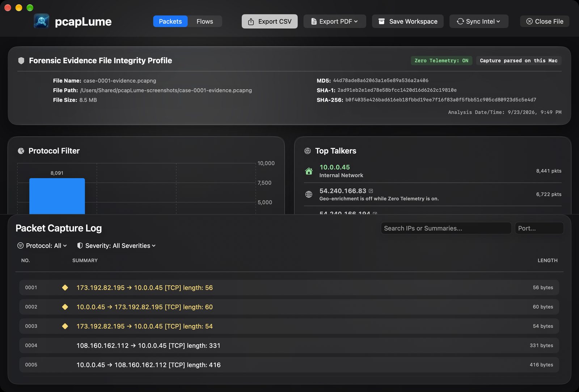Screen dimensions: 579x392
Task: Click the Export CSV button
Action: (270, 21)
